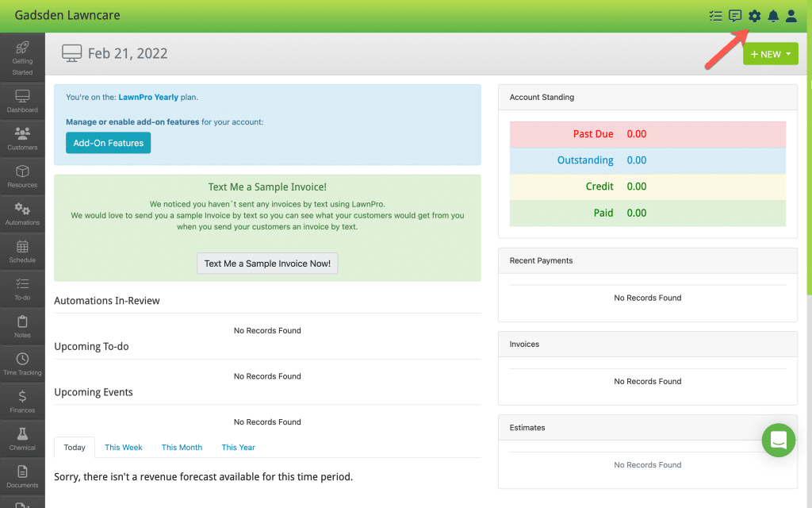This screenshot has height=508, width=812.
Task: Go to Customers in sidebar
Action: [22, 139]
